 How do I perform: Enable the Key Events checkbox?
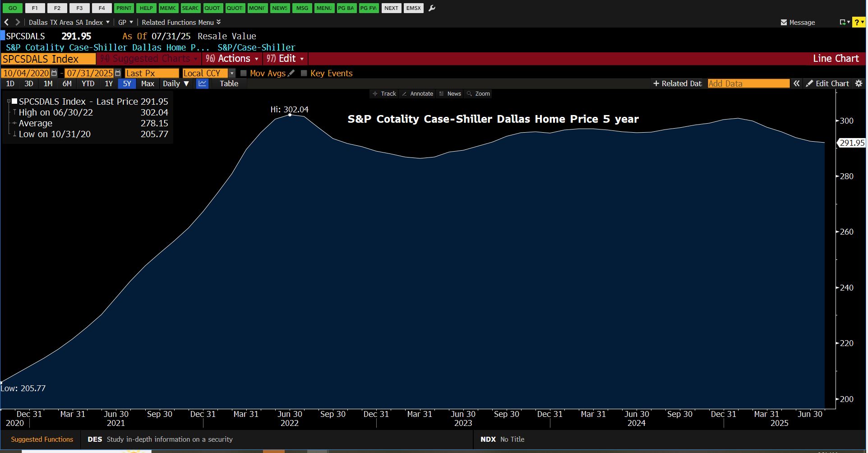pos(304,73)
